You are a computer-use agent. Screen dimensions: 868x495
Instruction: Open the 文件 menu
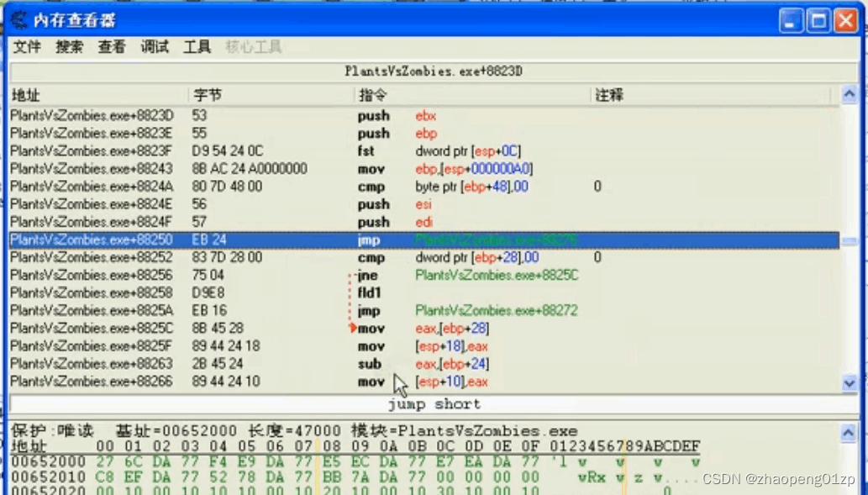(x=27, y=47)
